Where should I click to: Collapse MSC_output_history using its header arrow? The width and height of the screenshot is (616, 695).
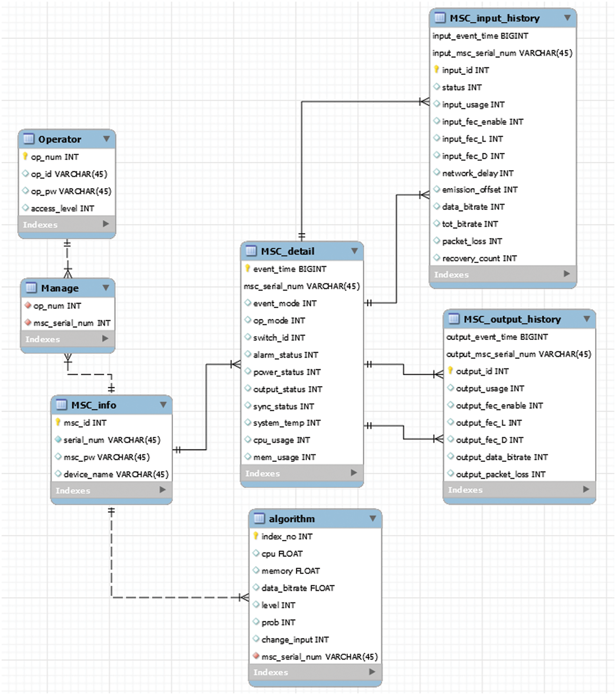[586, 319]
